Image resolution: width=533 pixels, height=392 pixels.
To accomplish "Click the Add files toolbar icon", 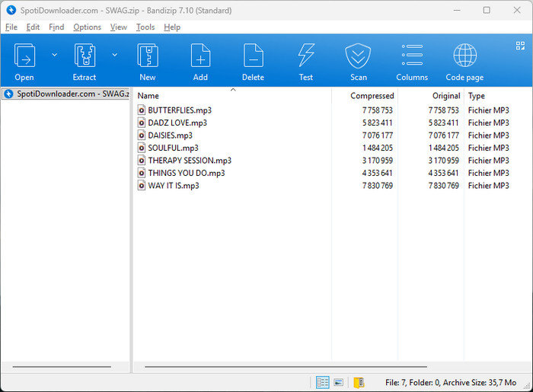I will point(200,56).
